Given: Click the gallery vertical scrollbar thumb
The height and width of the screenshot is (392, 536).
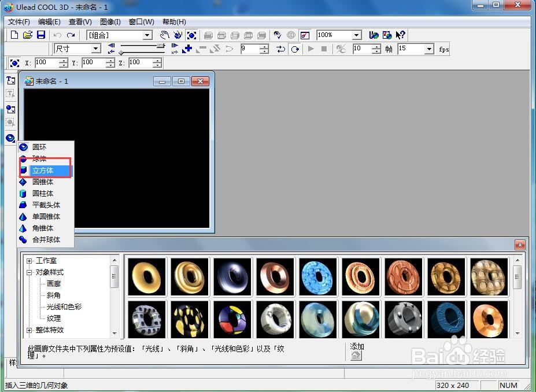Looking at the screenshot, I should (517, 277).
